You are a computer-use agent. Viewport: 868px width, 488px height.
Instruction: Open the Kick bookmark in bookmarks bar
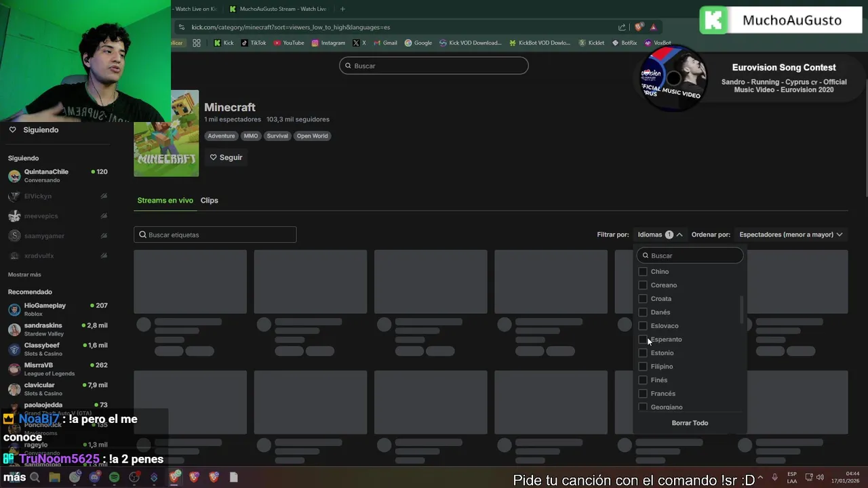tap(223, 43)
